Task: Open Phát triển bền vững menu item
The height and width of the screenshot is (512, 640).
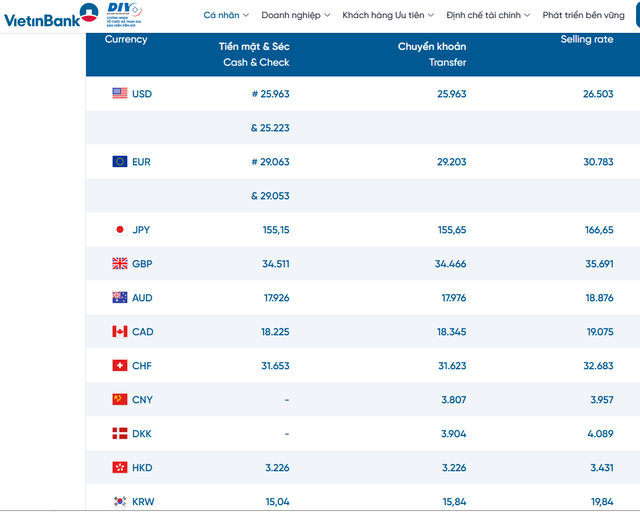Action: coord(583,15)
